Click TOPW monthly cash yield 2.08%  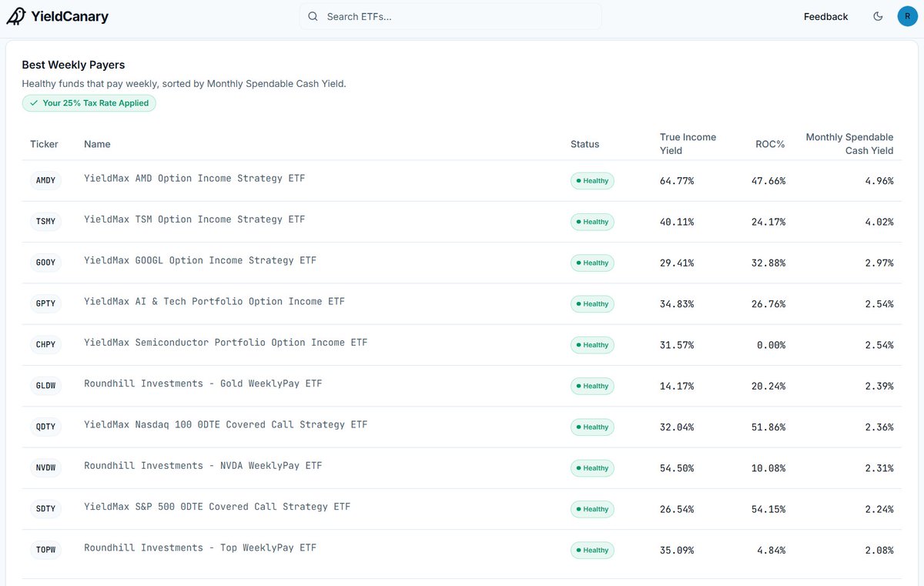point(879,550)
